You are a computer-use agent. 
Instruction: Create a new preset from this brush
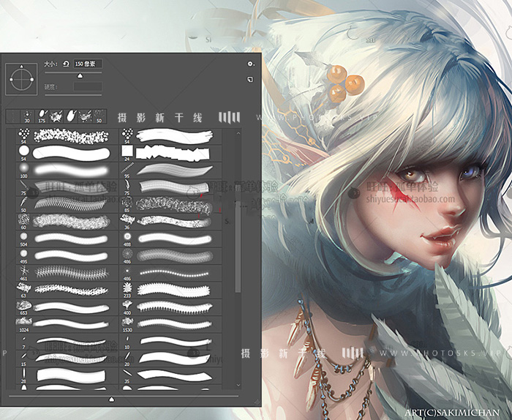tap(250, 79)
